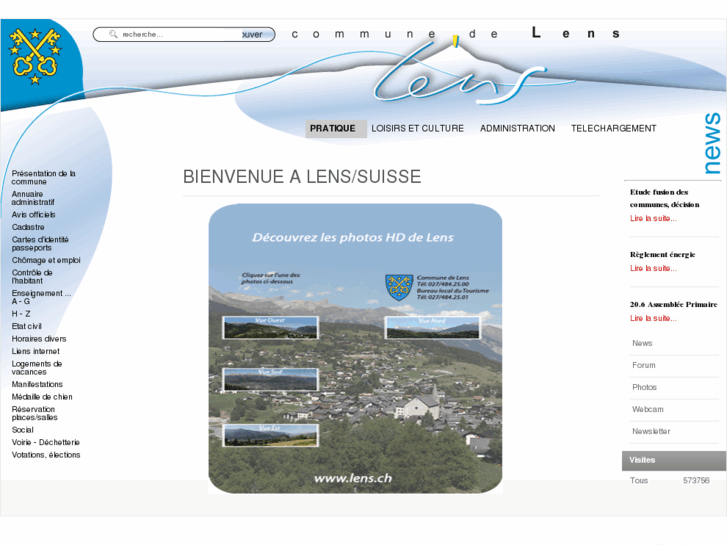Open Réservation places/salles
This screenshot has height=545, width=727.
(x=34, y=413)
